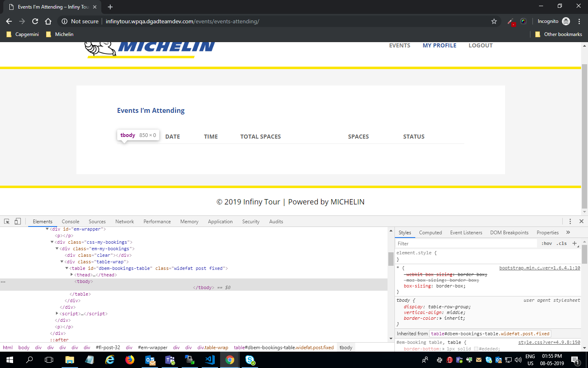The height and width of the screenshot is (368, 588).
Task: Close the DevTools panel with the X
Action: pos(581,221)
